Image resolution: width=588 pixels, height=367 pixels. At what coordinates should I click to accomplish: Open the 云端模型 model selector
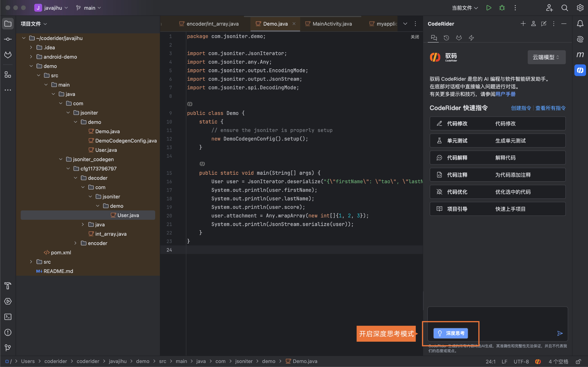click(546, 57)
